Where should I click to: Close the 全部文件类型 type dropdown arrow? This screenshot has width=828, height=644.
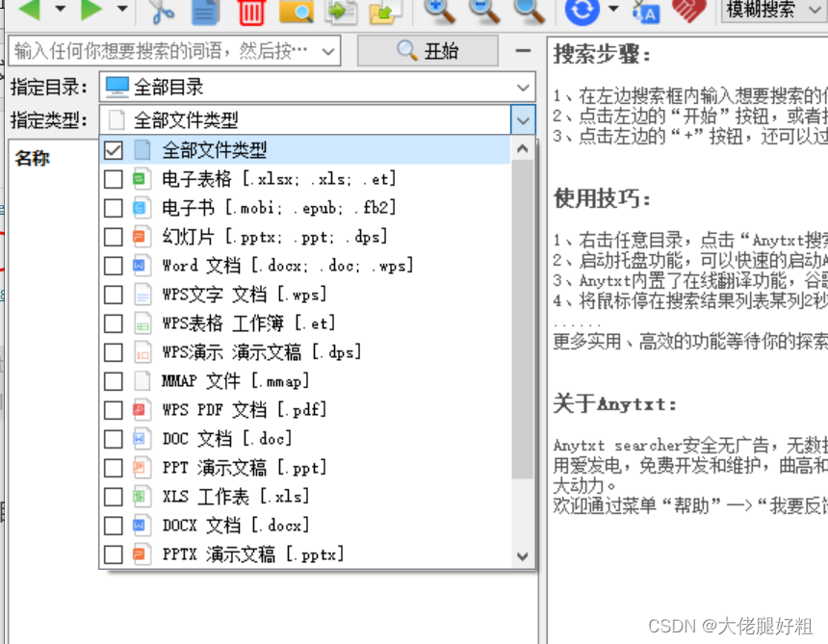click(x=523, y=119)
